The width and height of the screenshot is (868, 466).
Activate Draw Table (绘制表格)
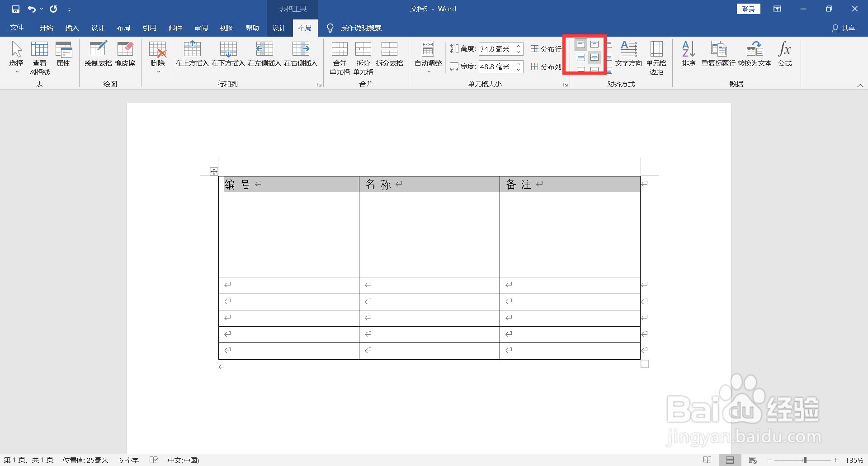click(98, 54)
